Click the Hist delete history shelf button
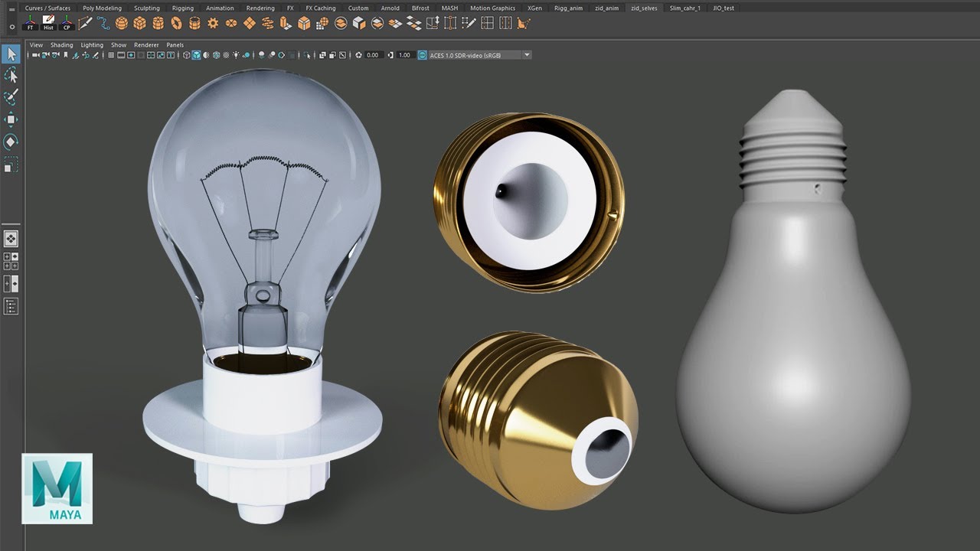Viewport: 980px width, 551px height. (x=48, y=23)
